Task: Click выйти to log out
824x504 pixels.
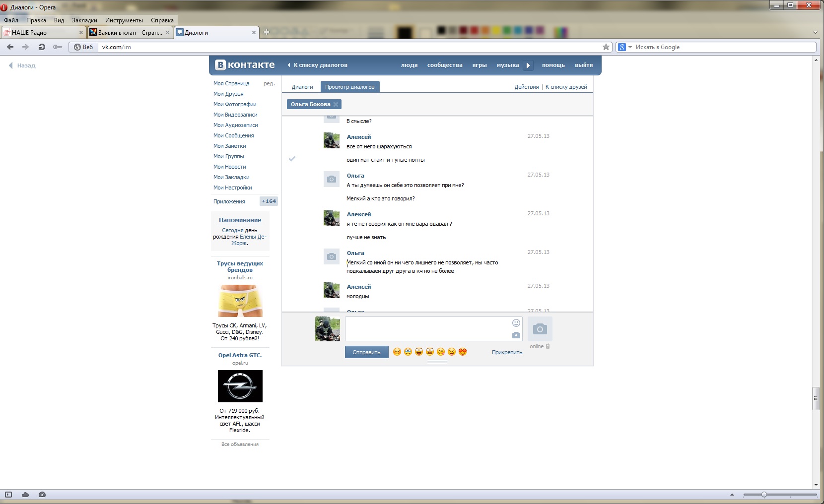Action: tap(584, 65)
